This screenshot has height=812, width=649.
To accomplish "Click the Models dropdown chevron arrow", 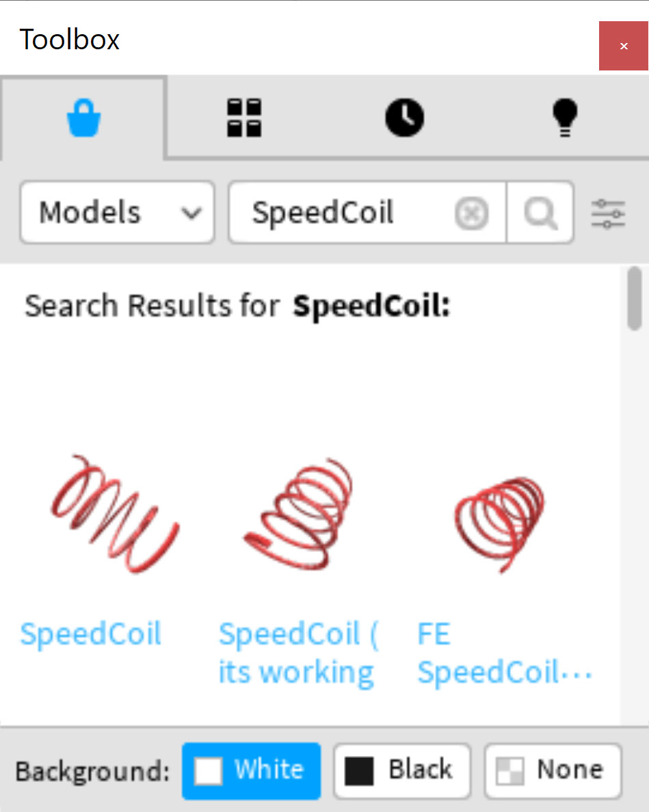I will pyautogui.click(x=191, y=213).
